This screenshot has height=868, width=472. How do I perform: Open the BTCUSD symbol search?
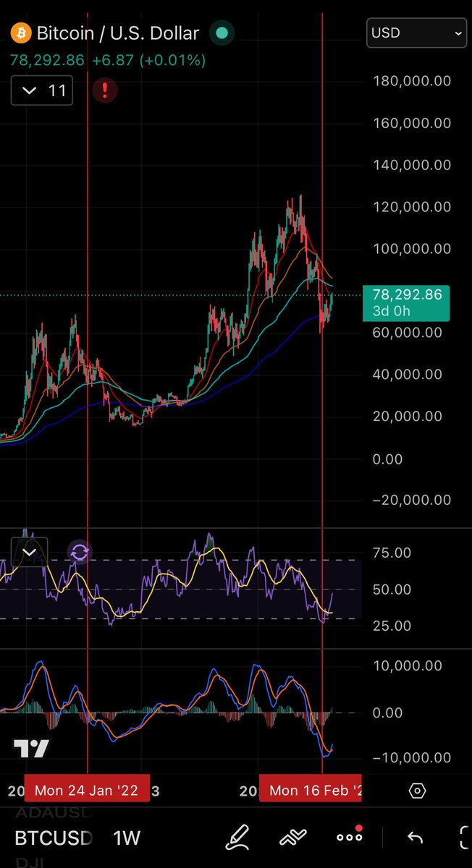tap(54, 838)
